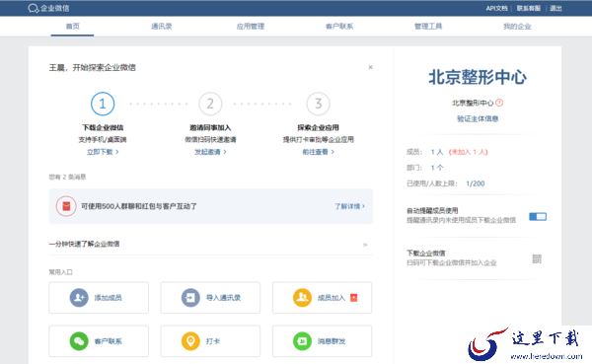Image resolution: width=592 pixels, height=364 pixels.
Task: Open the 消息群发 shortcut card
Action: click(x=322, y=341)
